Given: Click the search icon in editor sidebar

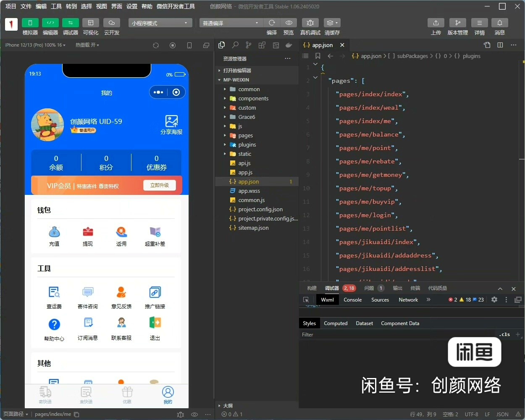Looking at the screenshot, I should pyautogui.click(x=235, y=45).
